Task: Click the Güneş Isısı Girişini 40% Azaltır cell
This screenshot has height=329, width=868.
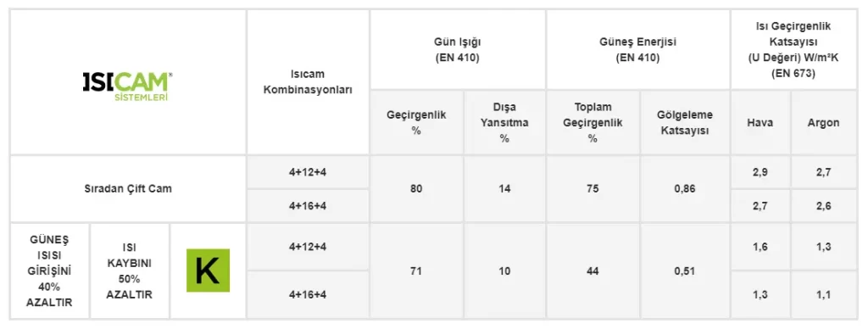Action: point(50,270)
